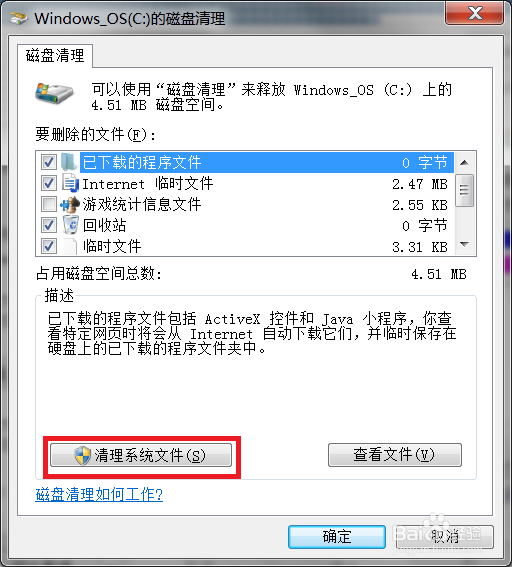Click the 游戏统计信息文件 chess piece icon
Image resolution: width=512 pixels, height=567 pixels.
click(70, 205)
